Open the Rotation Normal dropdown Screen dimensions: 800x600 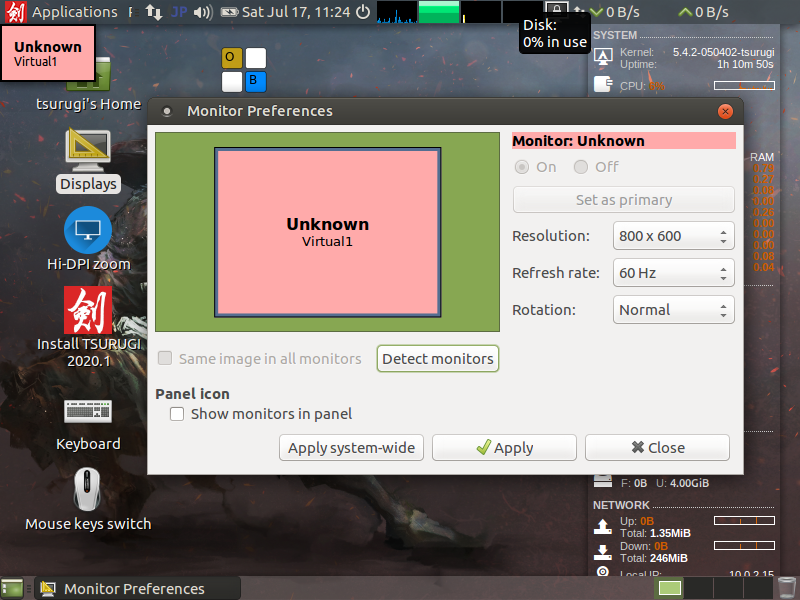[x=673, y=310]
